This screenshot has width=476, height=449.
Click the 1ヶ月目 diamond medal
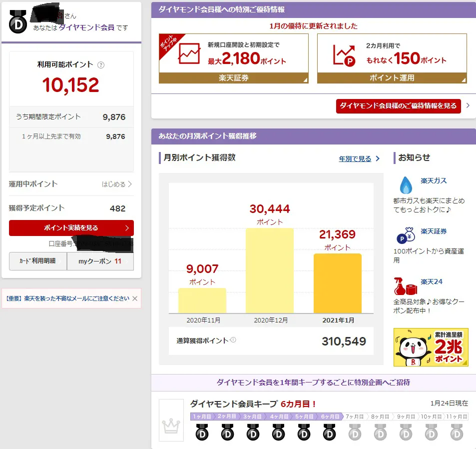click(202, 432)
